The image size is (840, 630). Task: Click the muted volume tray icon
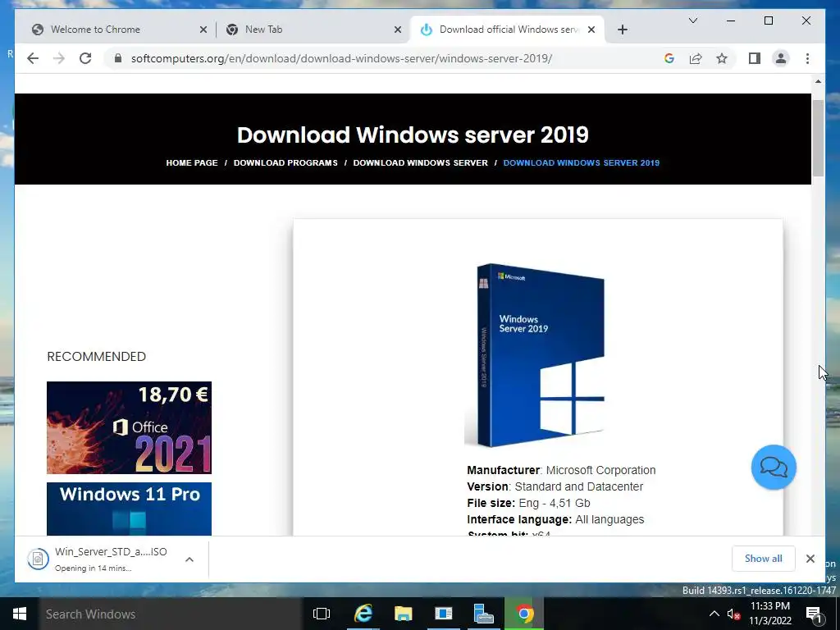(x=733, y=614)
